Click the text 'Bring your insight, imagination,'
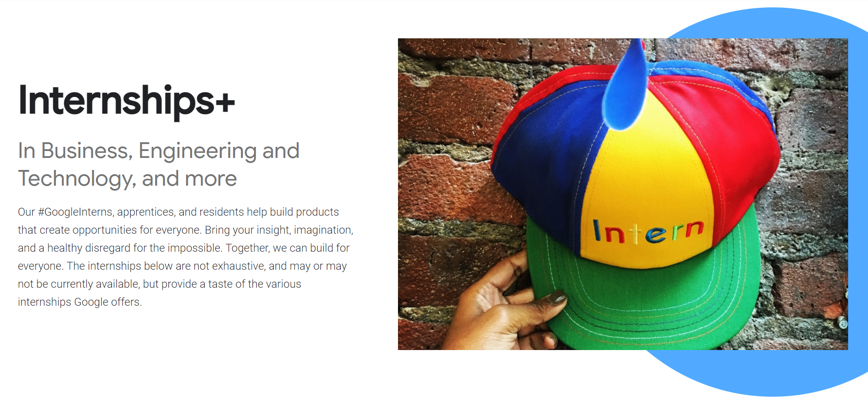This screenshot has height=399, width=868. click(279, 230)
